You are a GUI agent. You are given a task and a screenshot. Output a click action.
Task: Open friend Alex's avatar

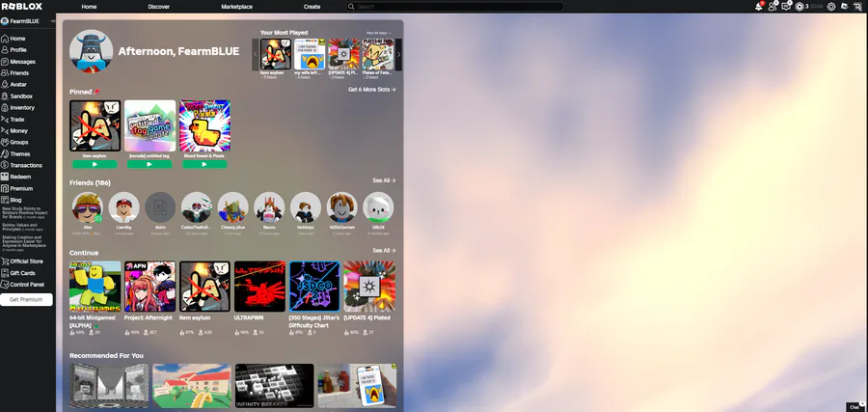88,207
